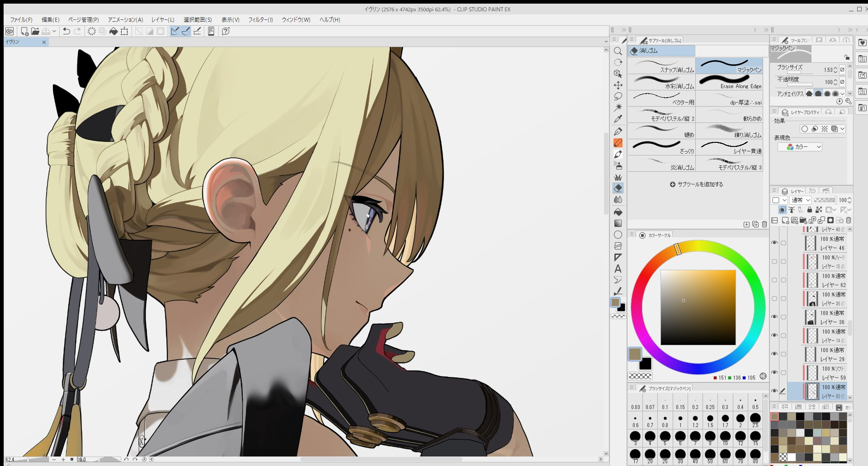The width and height of the screenshot is (868, 466).
Task: Click the wrench sub tool detail icon
Action: click(848, 101)
